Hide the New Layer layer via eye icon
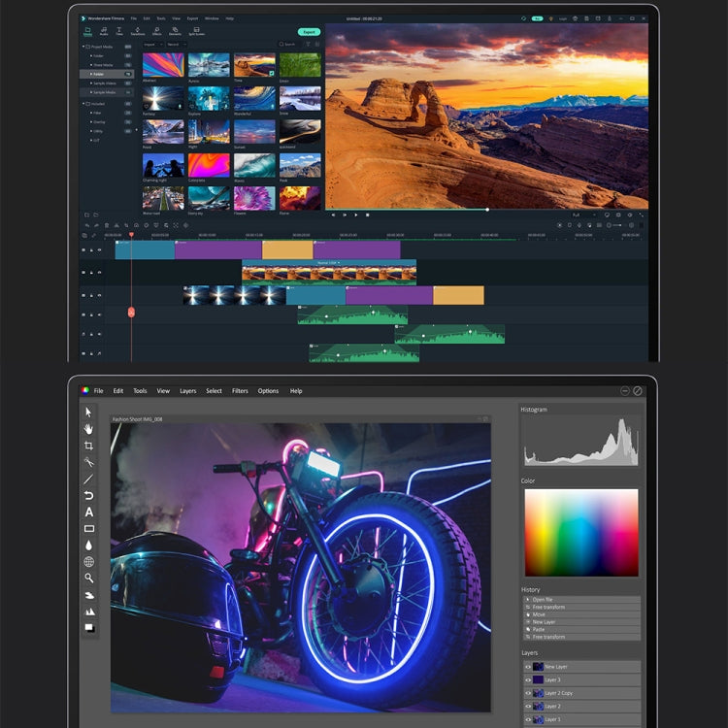 click(528, 667)
